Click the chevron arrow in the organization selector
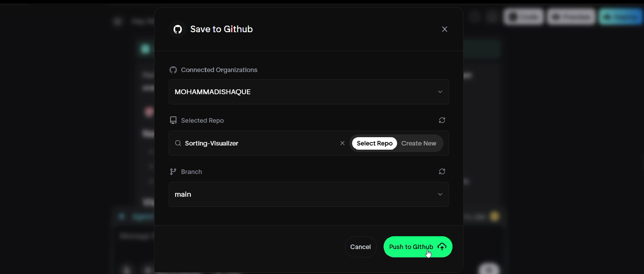The image size is (644, 274). [440, 92]
